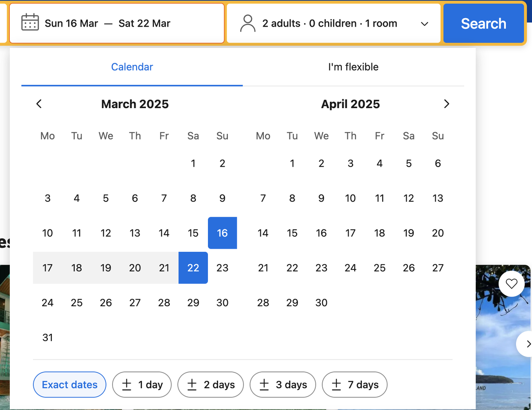The height and width of the screenshot is (410, 532).
Task: Choose April 10 in the calendar
Action: (350, 198)
